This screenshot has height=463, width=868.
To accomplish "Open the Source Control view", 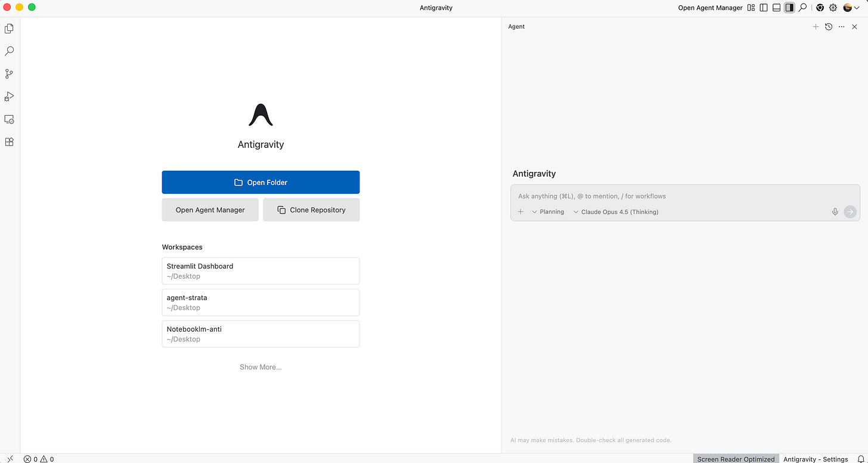I will (x=9, y=74).
